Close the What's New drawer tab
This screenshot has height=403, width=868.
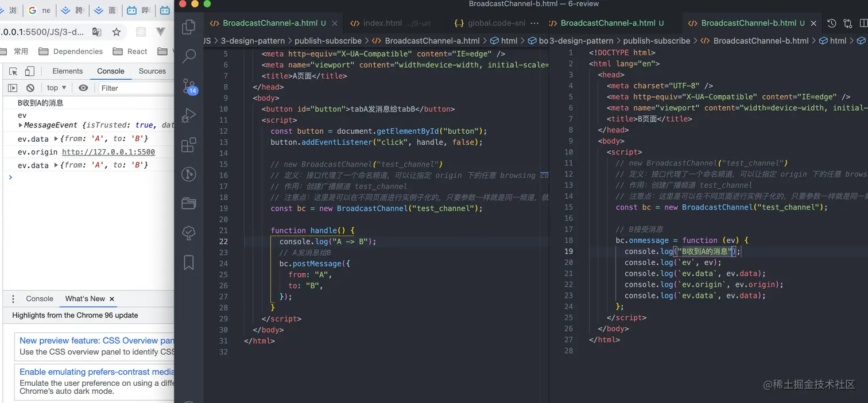coord(112,299)
